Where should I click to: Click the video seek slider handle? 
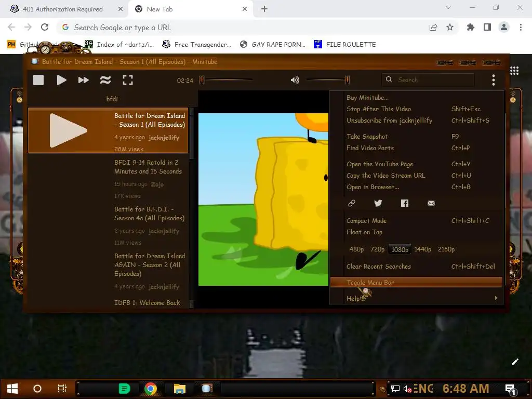[202, 79]
